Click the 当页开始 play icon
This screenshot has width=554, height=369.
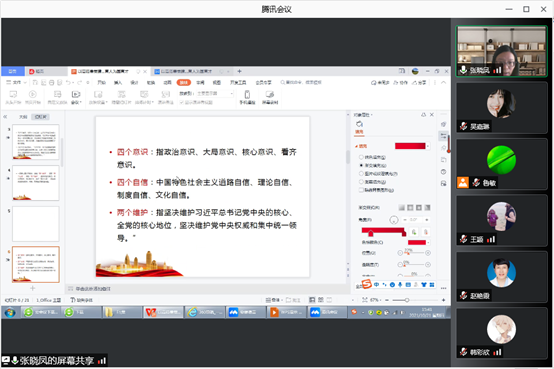pyautogui.click(x=33, y=94)
